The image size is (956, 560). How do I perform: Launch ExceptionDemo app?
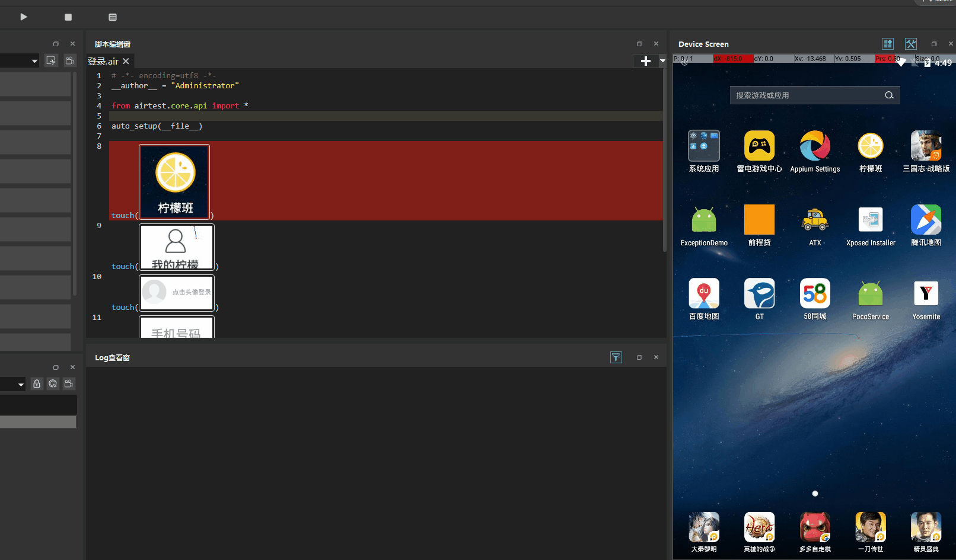tap(704, 226)
